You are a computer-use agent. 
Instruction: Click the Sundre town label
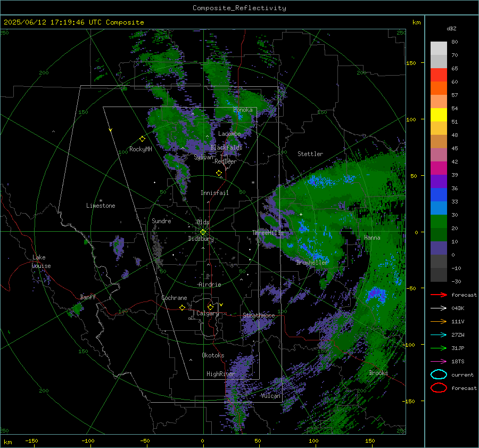pos(161,221)
